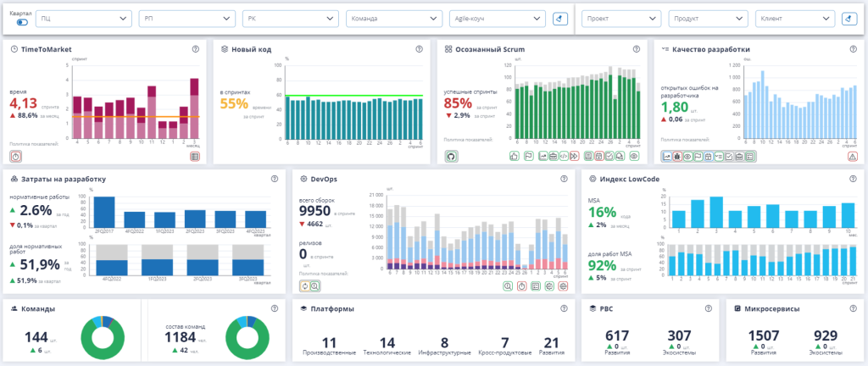The width and height of the screenshot is (868, 366).
Task: Open the ПЦ dropdown filter
Action: pos(84,19)
